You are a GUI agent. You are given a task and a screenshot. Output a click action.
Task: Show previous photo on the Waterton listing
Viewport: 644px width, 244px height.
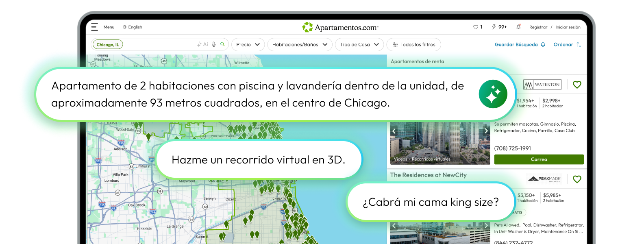pyautogui.click(x=394, y=131)
